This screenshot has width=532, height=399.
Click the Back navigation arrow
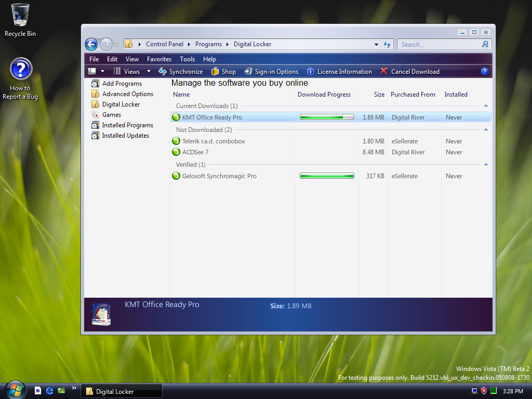pos(91,44)
